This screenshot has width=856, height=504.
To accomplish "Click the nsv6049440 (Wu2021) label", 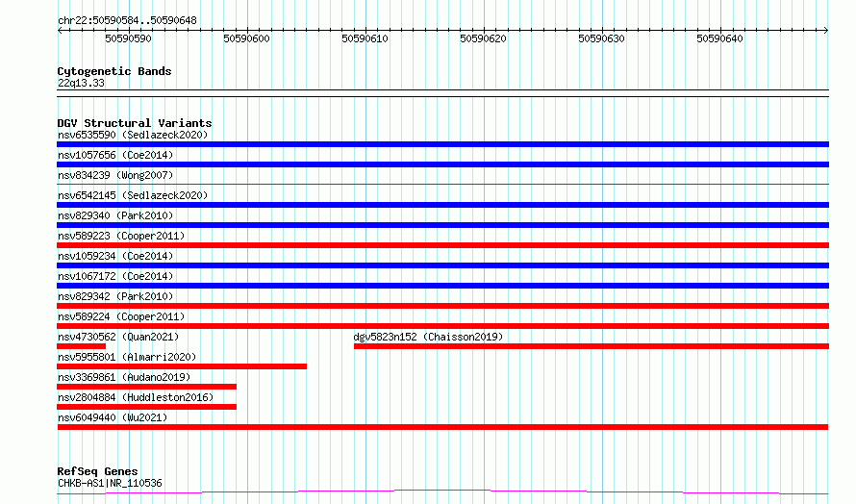I will (x=113, y=417).
